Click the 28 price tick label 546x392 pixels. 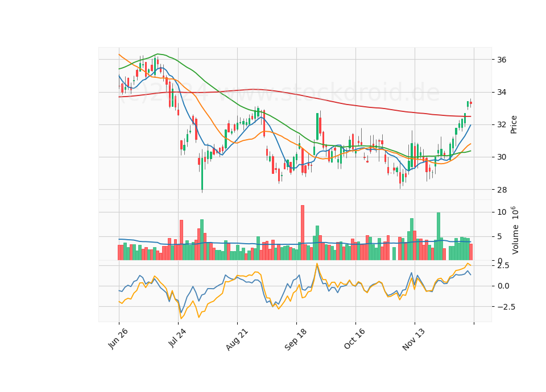[x=502, y=190]
